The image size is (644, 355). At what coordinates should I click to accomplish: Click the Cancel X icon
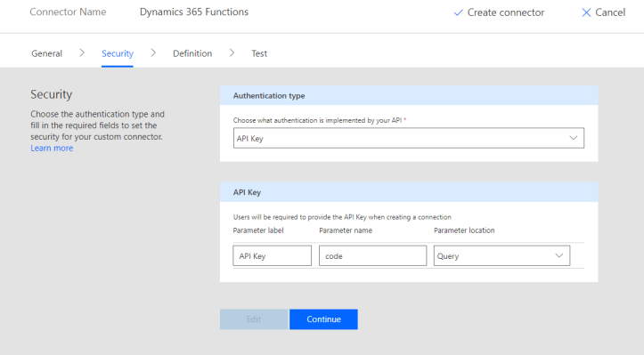coord(586,12)
